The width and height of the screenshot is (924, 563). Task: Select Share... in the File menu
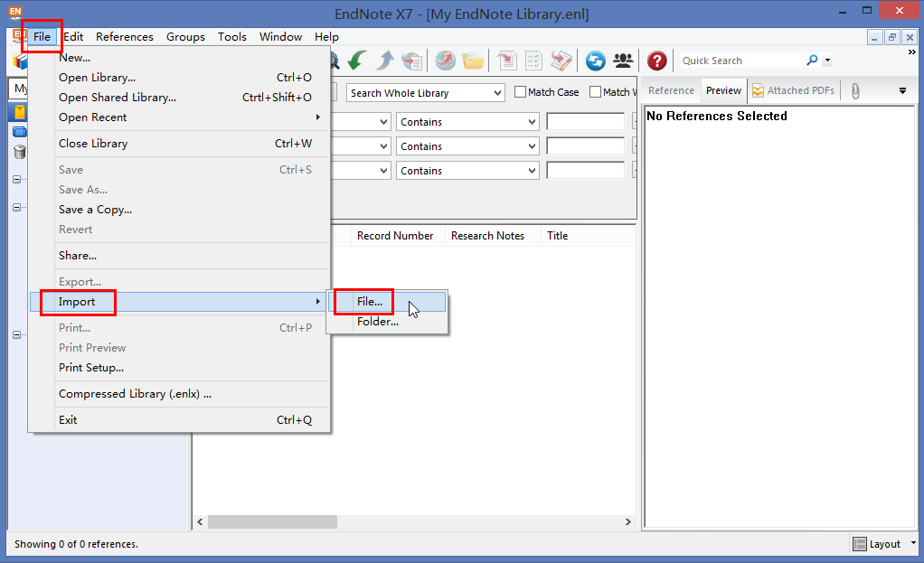[x=179, y=255]
